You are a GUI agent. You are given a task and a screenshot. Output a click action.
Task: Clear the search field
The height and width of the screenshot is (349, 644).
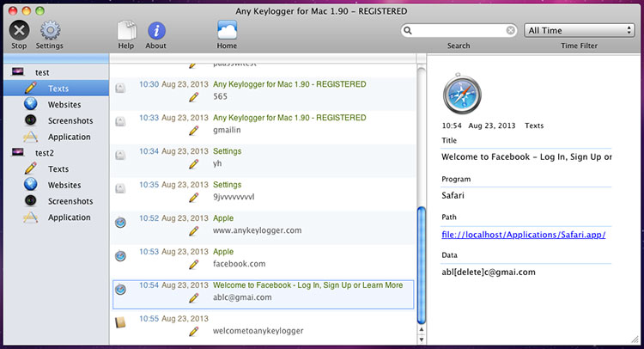(x=511, y=30)
